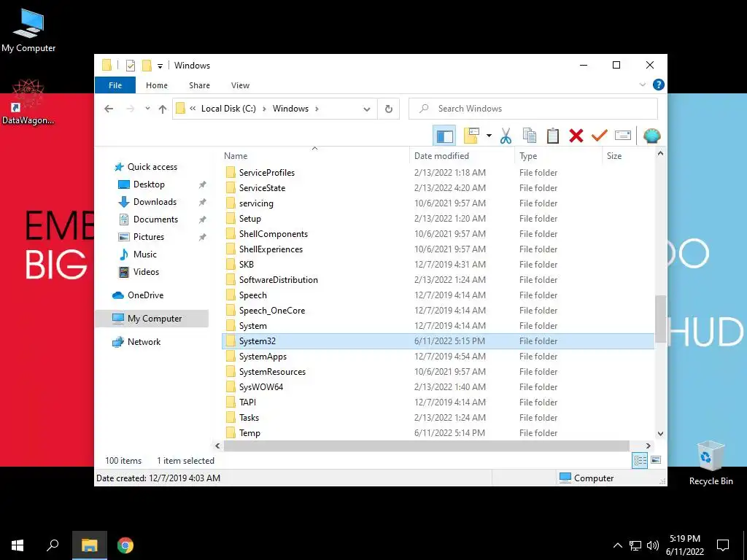Select Network in navigation pane

136,342
